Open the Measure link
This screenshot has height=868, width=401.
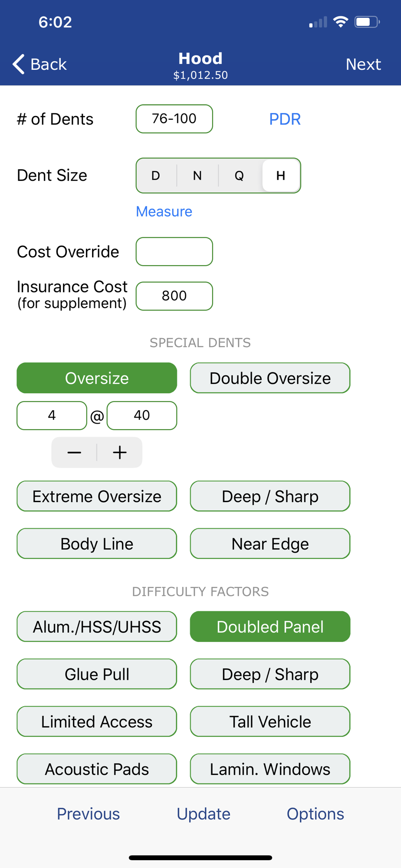click(x=164, y=211)
